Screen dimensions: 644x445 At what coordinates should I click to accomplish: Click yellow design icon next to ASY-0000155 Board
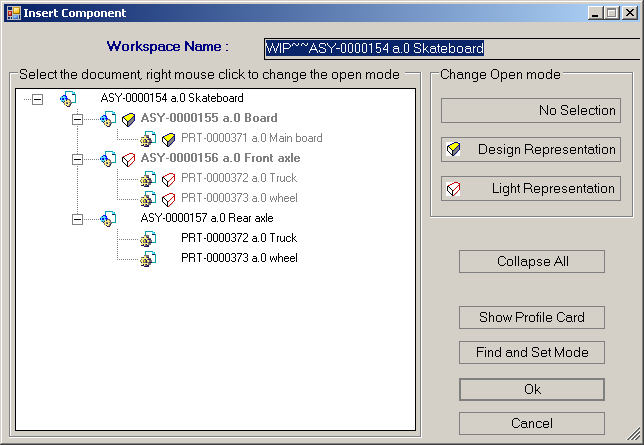pos(128,119)
